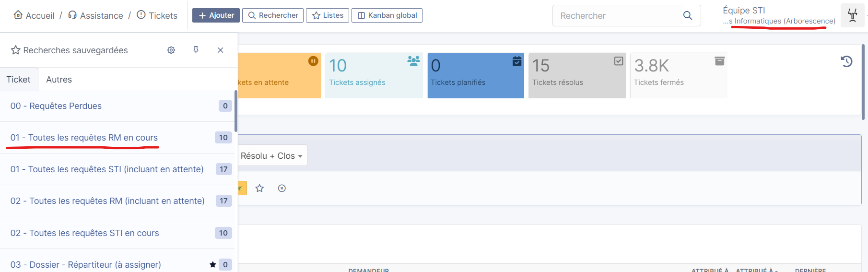
Task: Click the orange pause icon
Action: pos(313,61)
